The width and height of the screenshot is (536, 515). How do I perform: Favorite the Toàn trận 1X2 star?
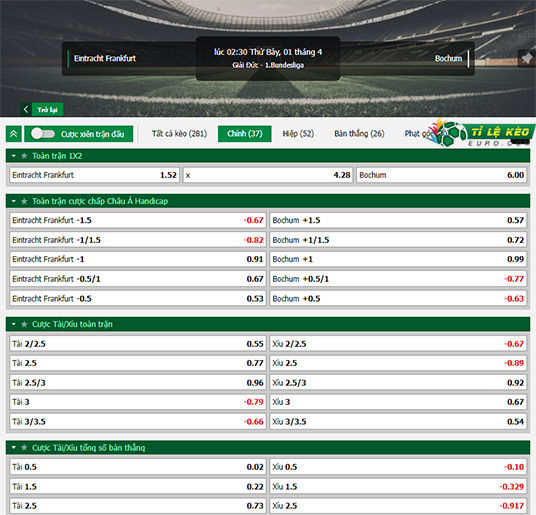tap(24, 156)
